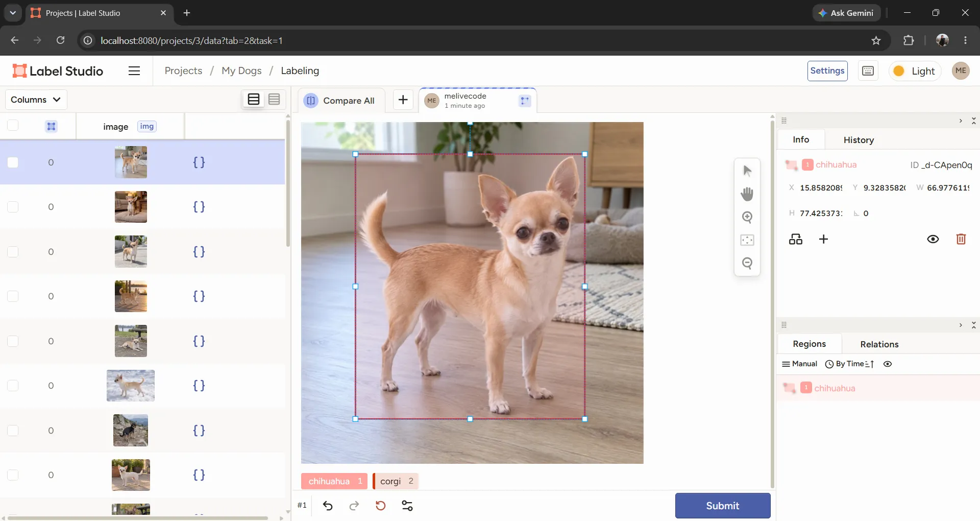Reset the annotation with red icon
Screen dimensions: 980x521
pos(381,506)
